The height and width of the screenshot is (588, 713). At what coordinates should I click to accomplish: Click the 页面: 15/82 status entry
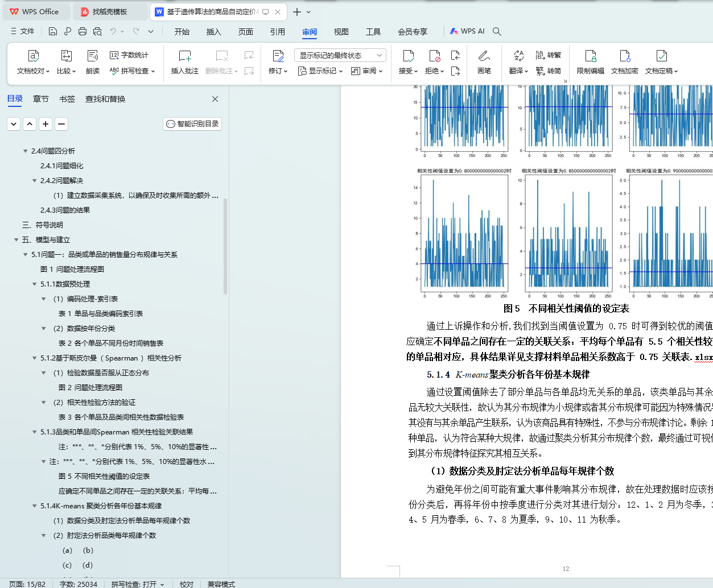pyautogui.click(x=27, y=584)
